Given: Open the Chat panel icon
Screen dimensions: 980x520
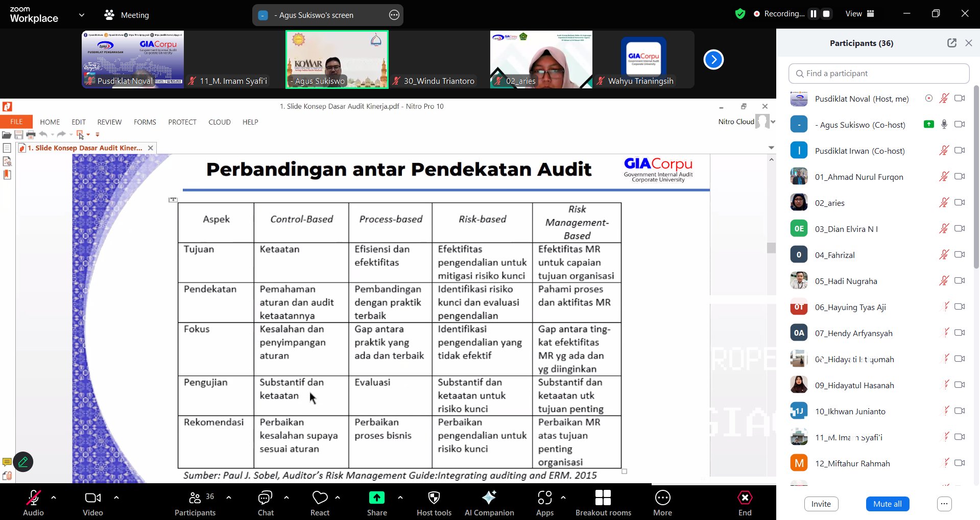Looking at the screenshot, I should (265, 498).
